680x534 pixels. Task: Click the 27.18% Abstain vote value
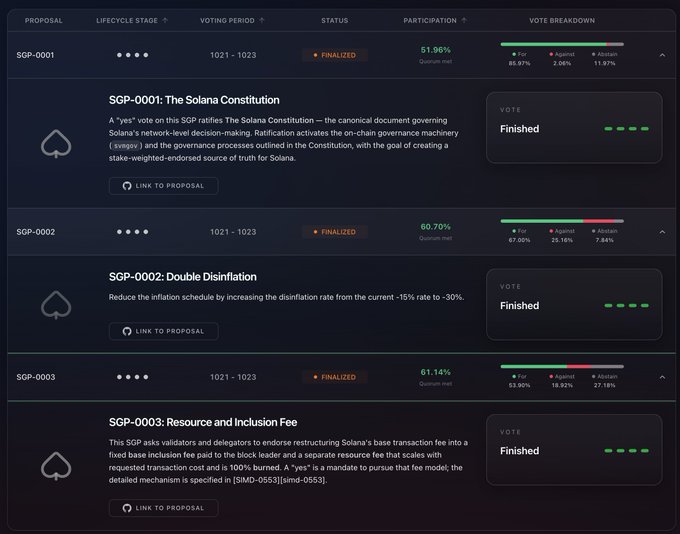[605, 385]
